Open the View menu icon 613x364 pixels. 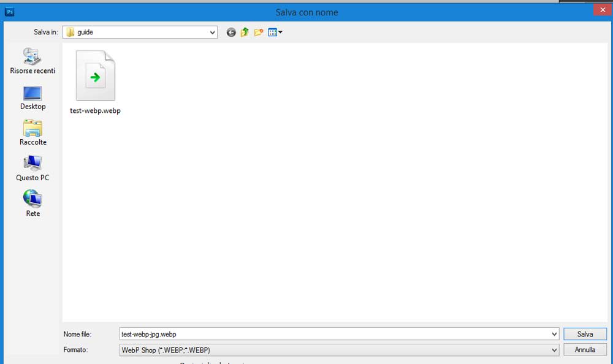[275, 32]
